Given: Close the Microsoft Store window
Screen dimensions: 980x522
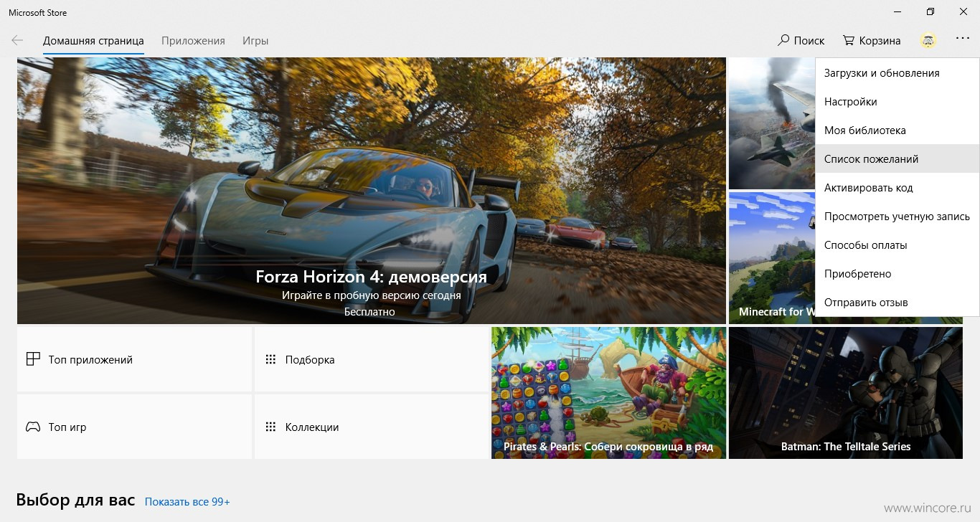Looking at the screenshot, I should (x=963, y=12).
